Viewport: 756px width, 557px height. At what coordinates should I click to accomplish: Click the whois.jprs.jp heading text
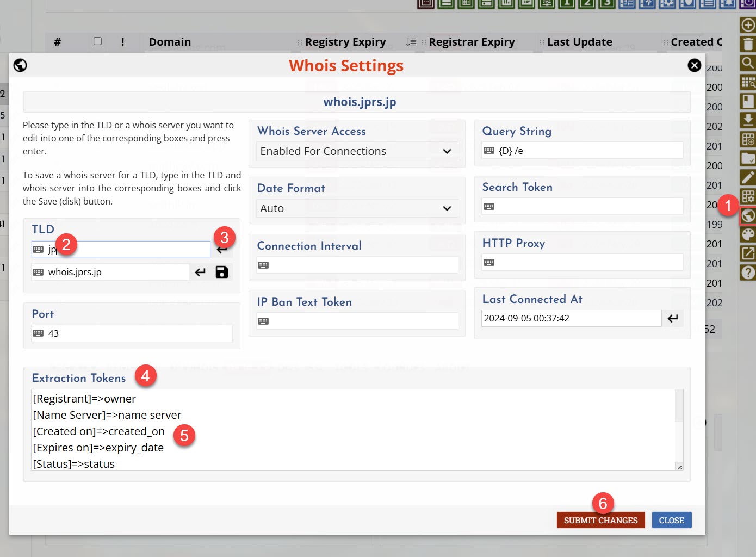pyautogui.click(x=360, y=102)
